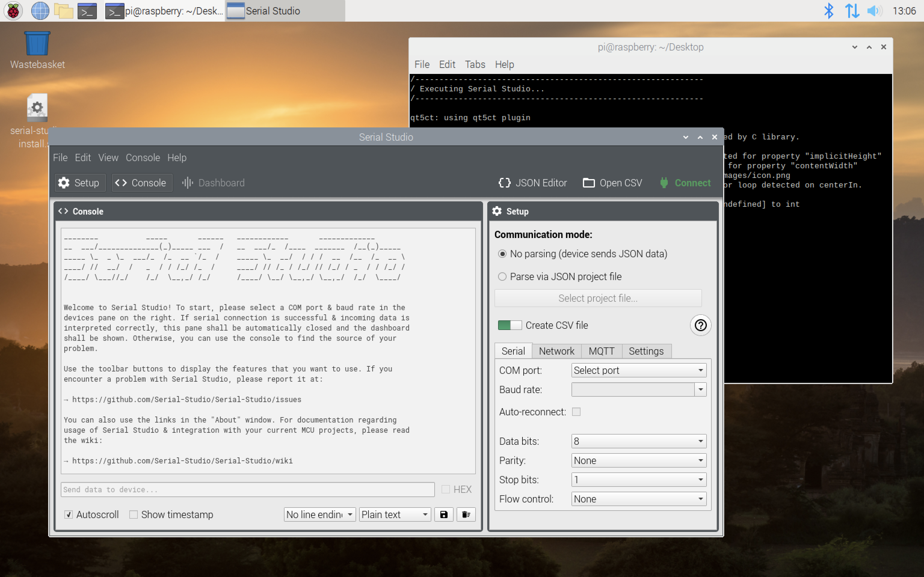Open the Console toolbar button
The image size is (924, 577).
142,183
